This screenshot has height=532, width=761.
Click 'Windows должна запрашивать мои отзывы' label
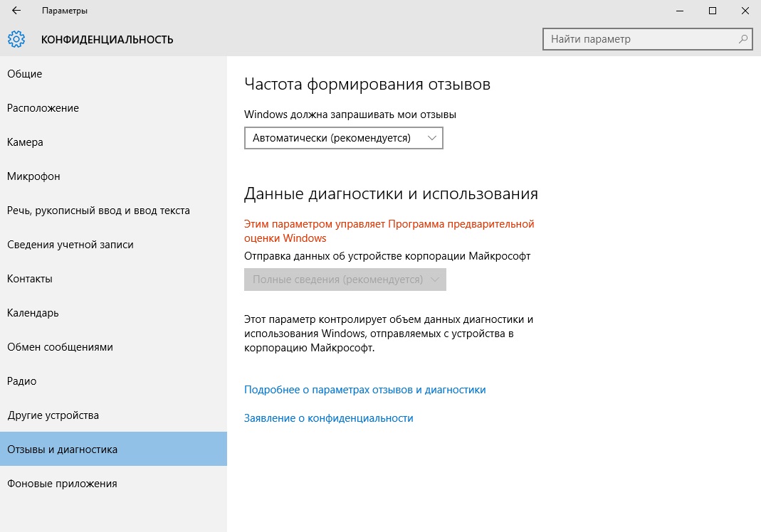coord(350,115)
